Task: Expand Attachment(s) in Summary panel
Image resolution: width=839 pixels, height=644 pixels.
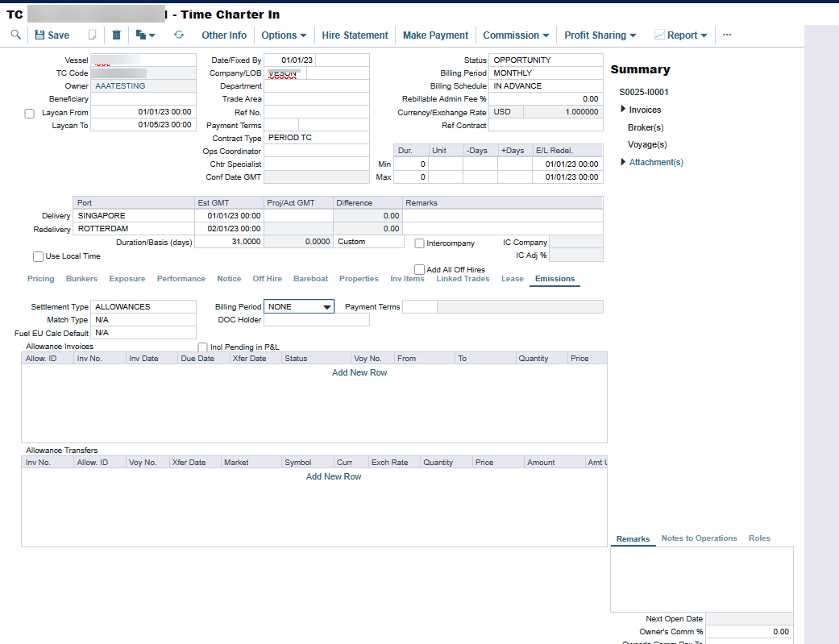Action: point(624,162)
